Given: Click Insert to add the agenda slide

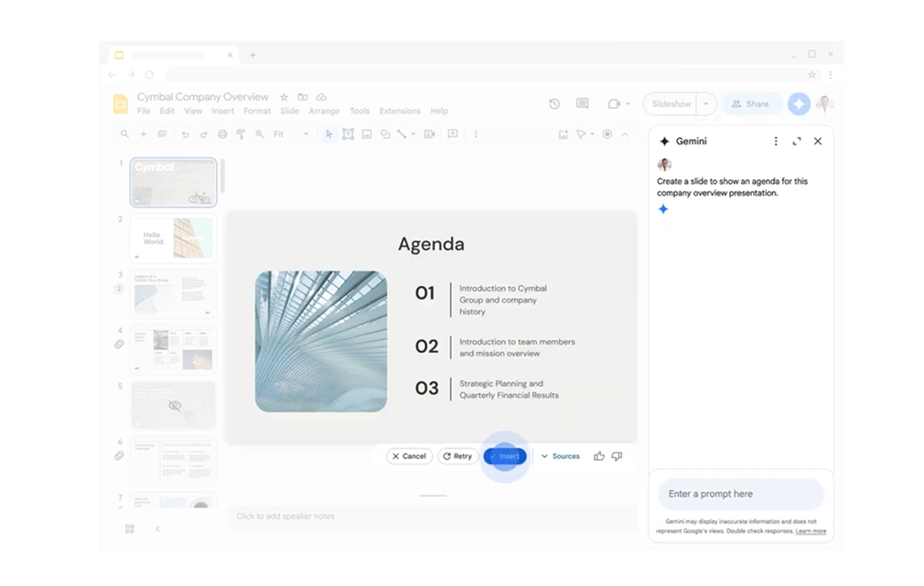Looking at the screenshot, I should [x=505, y=456].
